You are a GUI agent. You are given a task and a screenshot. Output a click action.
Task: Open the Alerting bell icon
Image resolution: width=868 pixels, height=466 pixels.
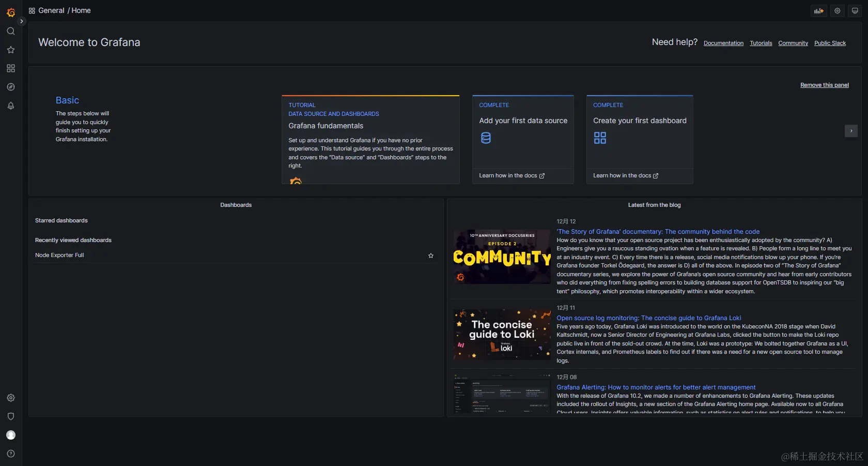[11, 106]
